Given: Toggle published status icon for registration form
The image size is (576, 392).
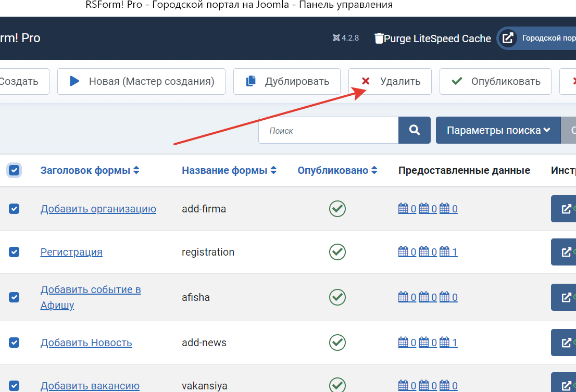Looking at the screenshot, I should tap(337, 252).
